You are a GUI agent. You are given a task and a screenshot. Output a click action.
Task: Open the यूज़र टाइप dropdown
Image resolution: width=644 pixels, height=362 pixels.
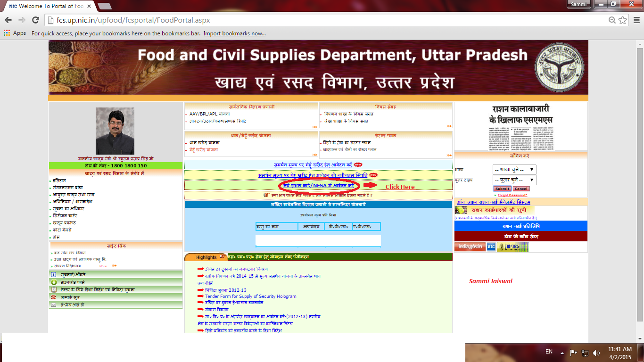pyautogui.click(x=516, y=180)
